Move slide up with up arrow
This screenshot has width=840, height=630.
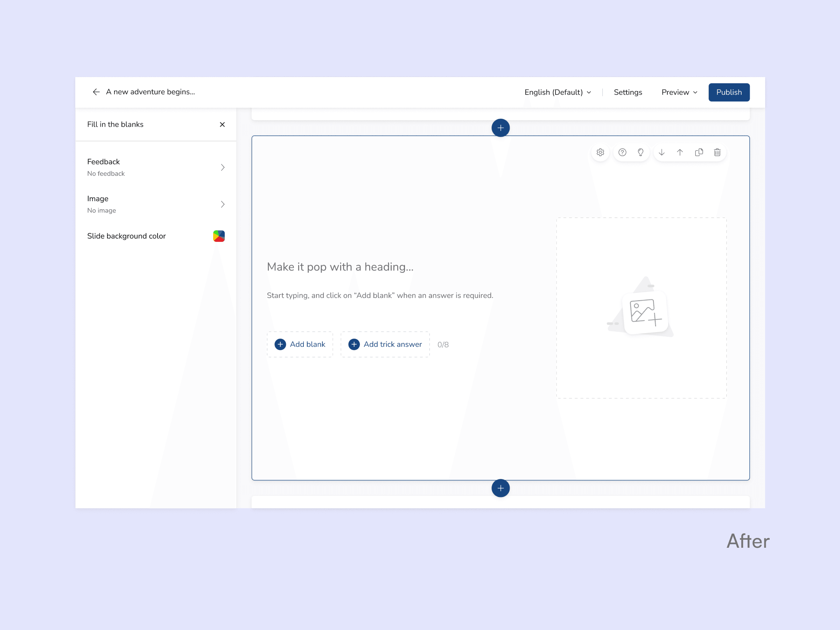[x=680, y=152]
